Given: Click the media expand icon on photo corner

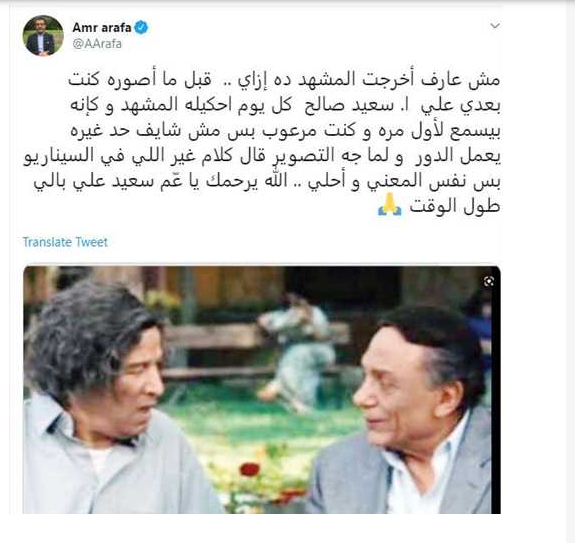Looking at the screenshot, I should click(x=488, y=282).
